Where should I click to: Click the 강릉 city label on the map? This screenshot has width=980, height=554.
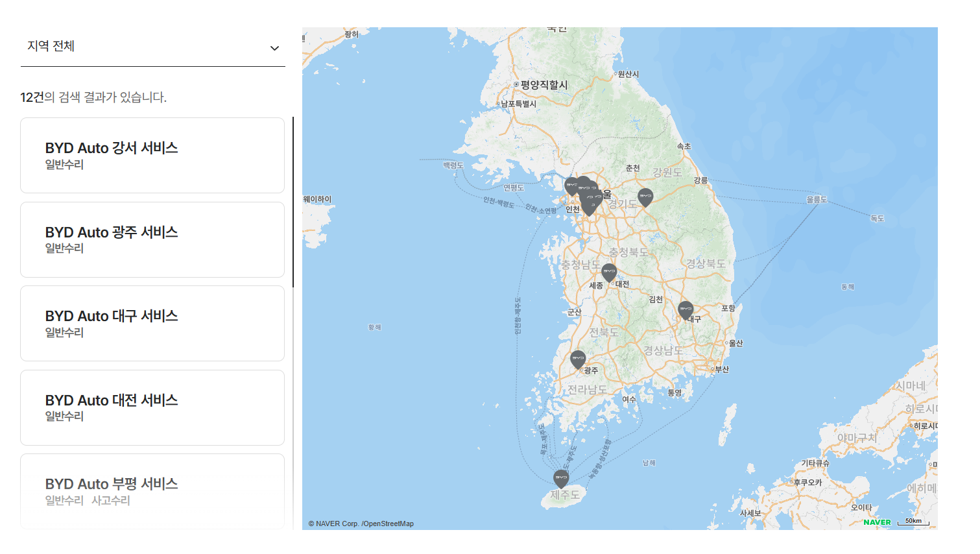tap(700, 180)
